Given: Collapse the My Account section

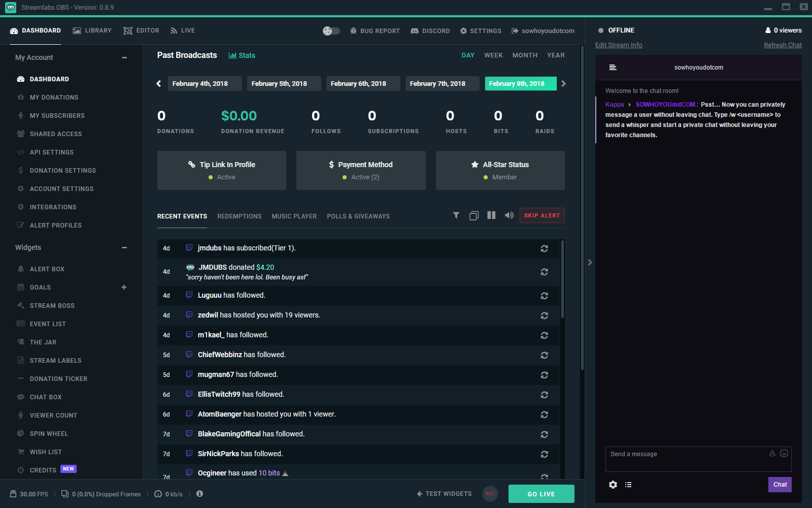Looking at the screenshot, I should tap(124, 57).
